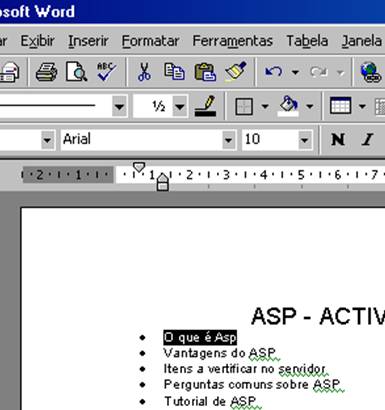Open Print Preview
The height and width of the screenshot is (410, 385).
click(76, 72)
